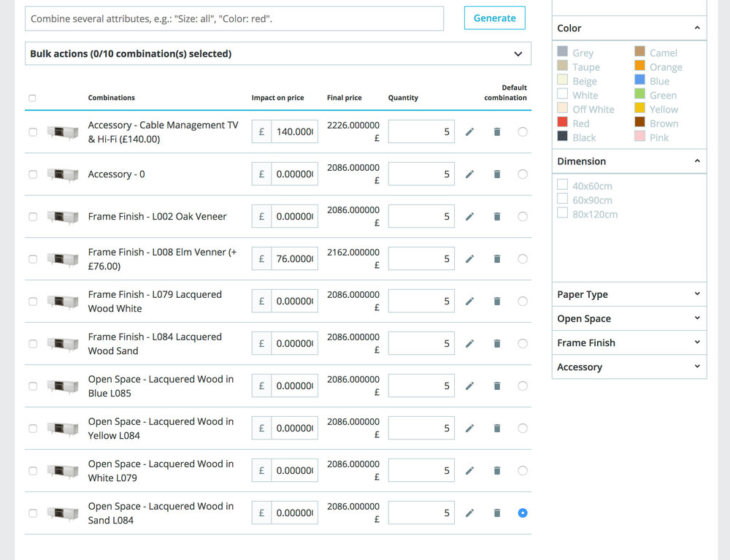The width and height of the screenshot is (730, 560).
Task: Delete the Accessory - 0 combination
Action: point(497,174)
